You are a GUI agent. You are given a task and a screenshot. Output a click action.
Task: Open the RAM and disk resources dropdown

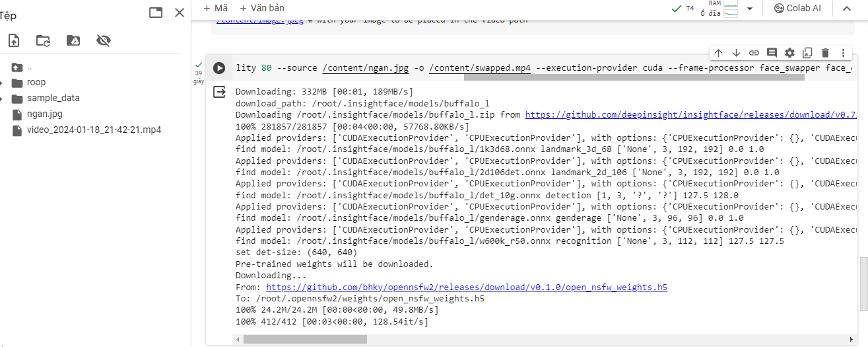point(750,9)
